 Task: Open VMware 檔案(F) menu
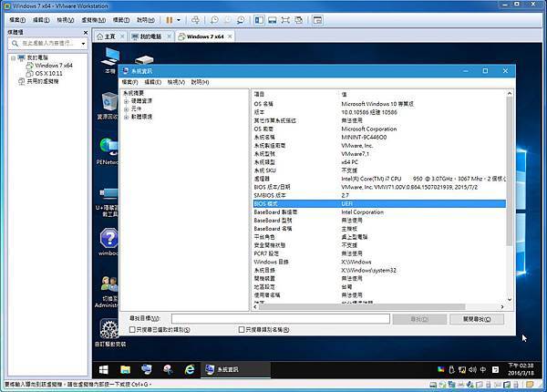(x=17, y=20)
